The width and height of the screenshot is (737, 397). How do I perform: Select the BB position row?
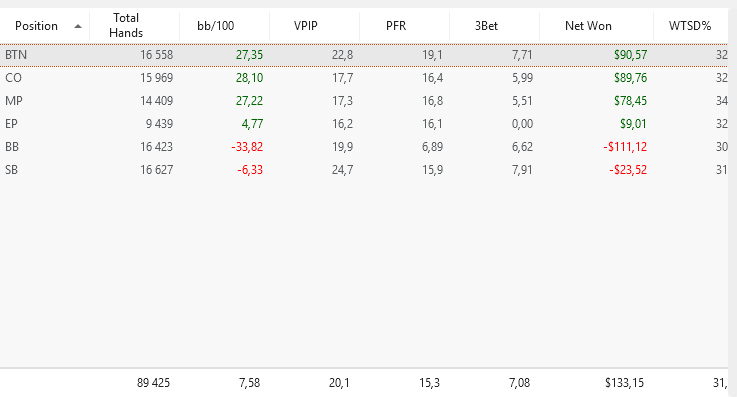pyautogui.click(x=364, y=147)
